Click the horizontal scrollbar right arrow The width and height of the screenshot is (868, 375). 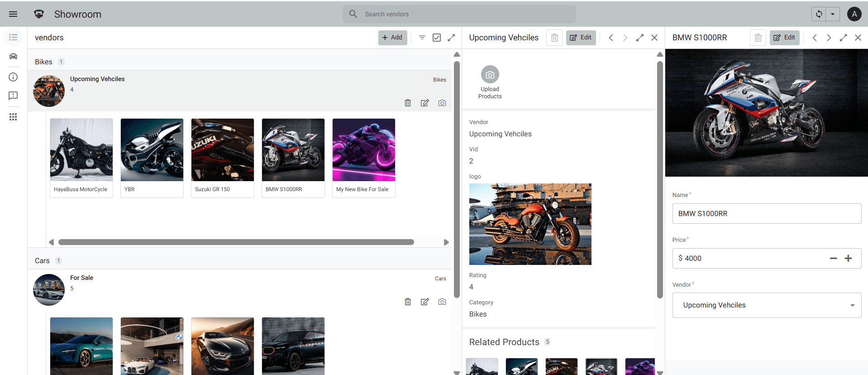[x=446, y=242]
